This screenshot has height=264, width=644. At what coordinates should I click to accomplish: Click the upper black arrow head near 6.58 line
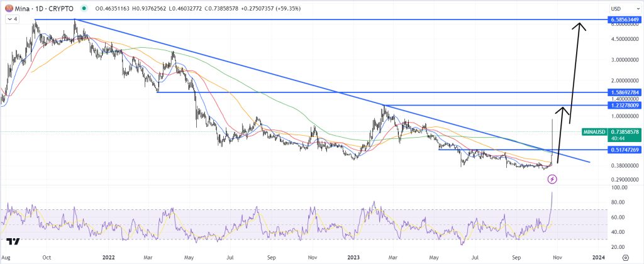(x=579, y=26)
